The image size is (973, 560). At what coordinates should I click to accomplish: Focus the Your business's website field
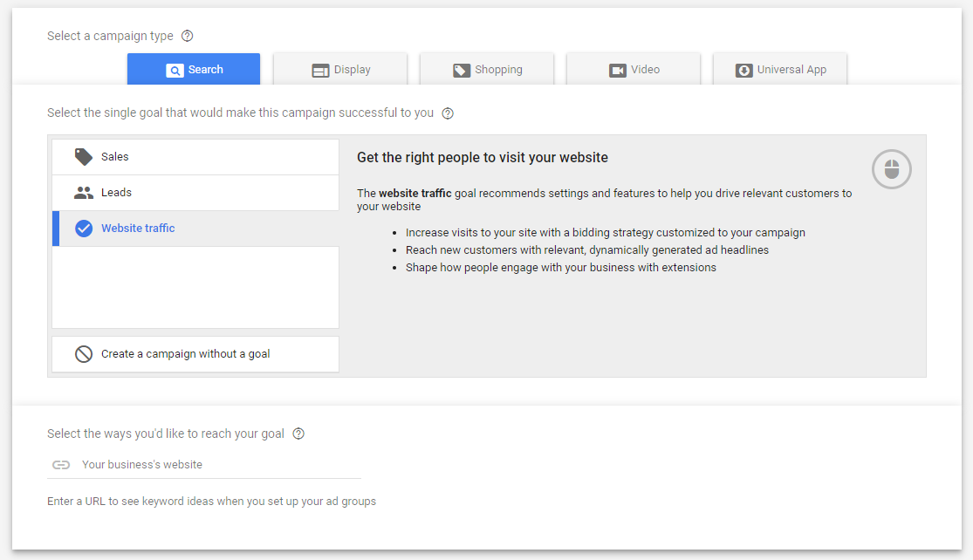[218, 465]
